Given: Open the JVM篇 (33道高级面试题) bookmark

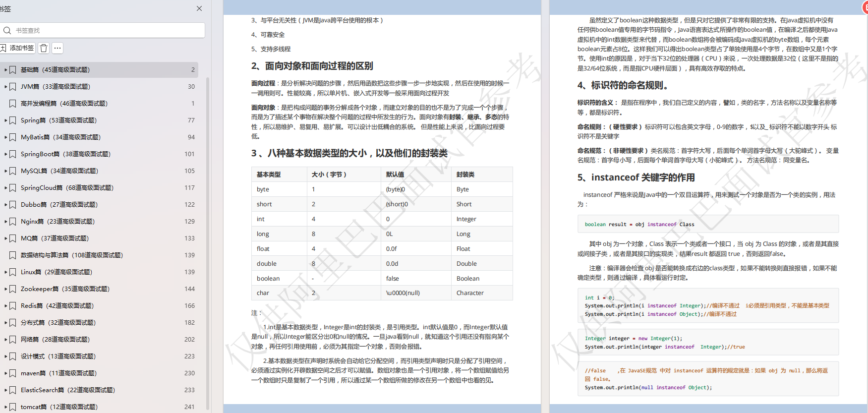Looking at the screenshot, I should pyautogui.click(x=56, y=87).
